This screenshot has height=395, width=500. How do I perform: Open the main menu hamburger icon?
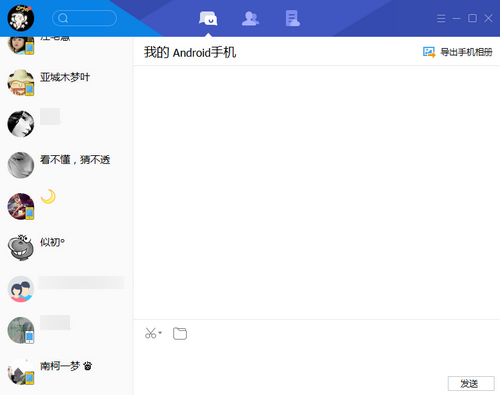pyautogui.click(x=441, y=18)
